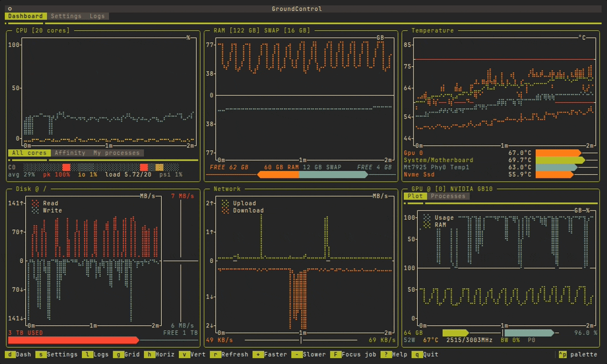Open Help from the footer bar
Image resolution: width=607 pixels, height=364 pixels.
[x=394, y=354]
